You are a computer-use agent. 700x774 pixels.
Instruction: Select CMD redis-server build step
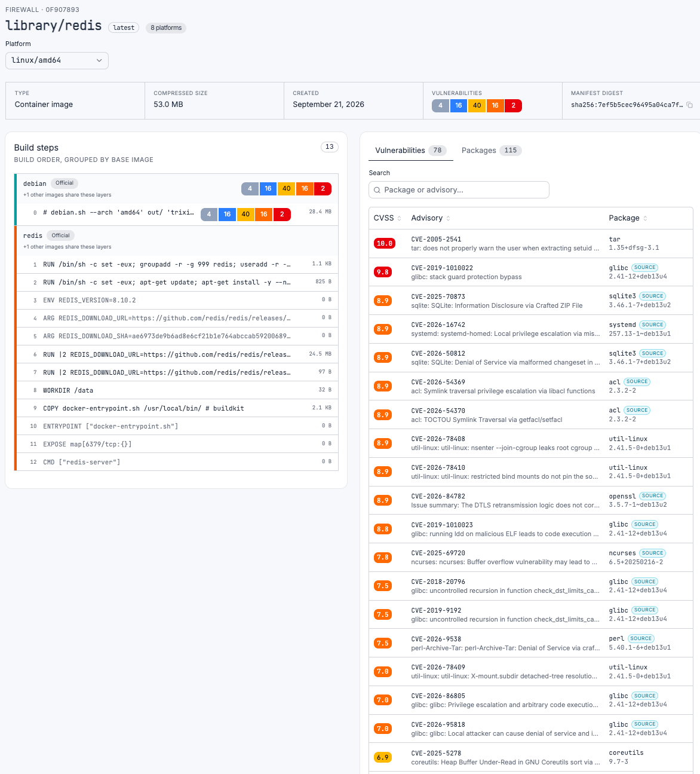point(177,462)
